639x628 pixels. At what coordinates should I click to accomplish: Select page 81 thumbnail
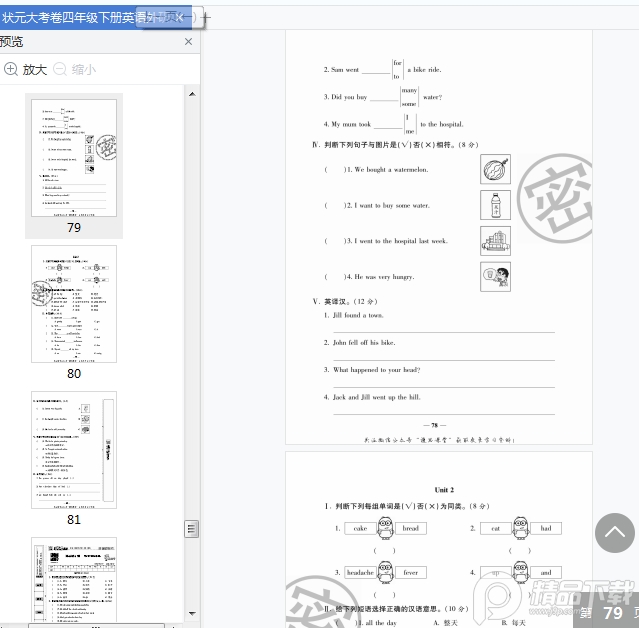74,450
